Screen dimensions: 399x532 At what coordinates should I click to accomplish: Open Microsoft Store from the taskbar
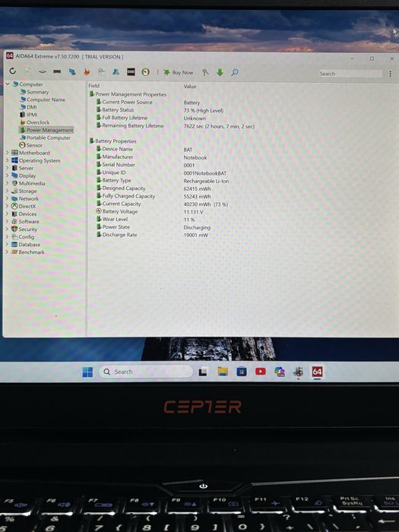(242, 372)
